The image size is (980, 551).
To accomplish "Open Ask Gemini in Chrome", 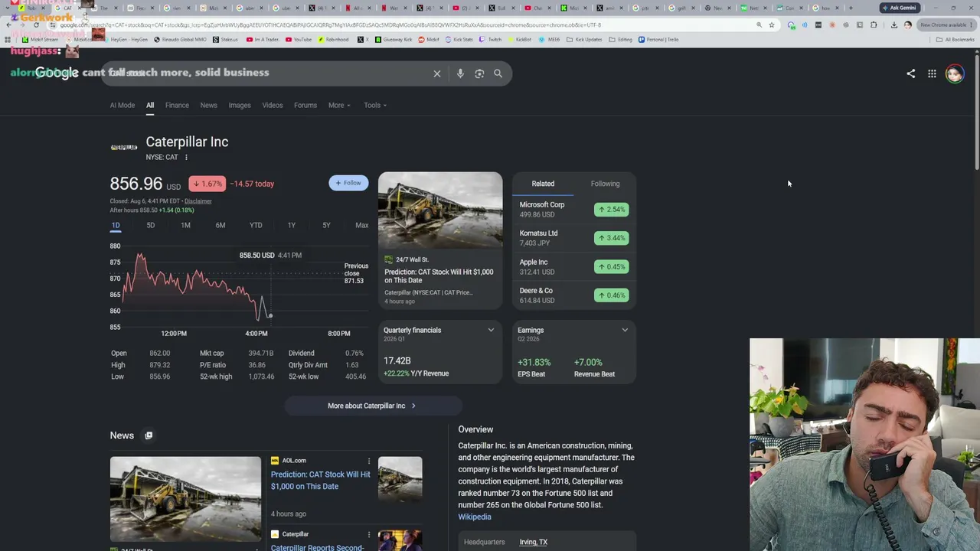I will click(x=899, y=8).
